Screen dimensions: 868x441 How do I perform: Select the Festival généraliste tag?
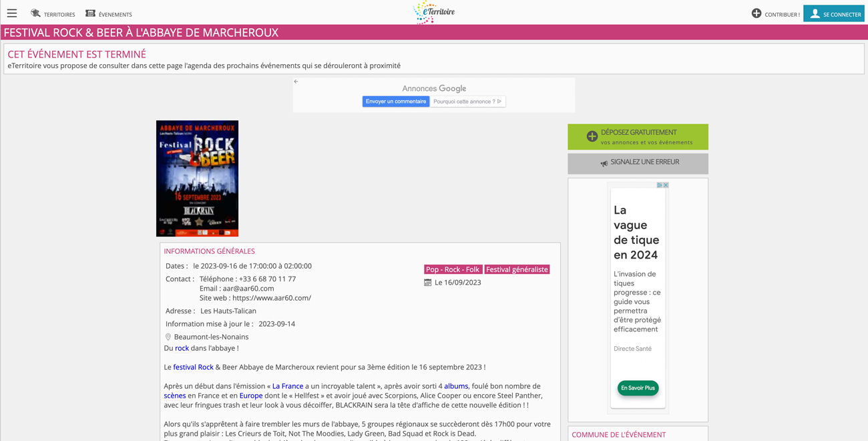pos(517,269)
